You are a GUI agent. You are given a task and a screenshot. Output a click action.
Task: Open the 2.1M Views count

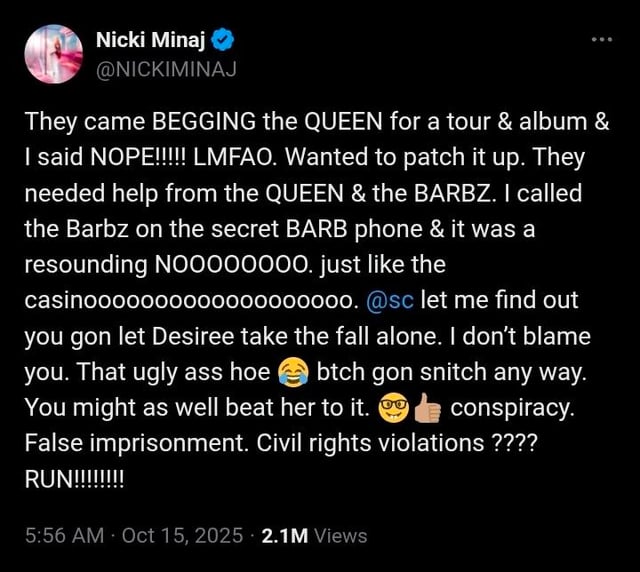pos(313,535)
